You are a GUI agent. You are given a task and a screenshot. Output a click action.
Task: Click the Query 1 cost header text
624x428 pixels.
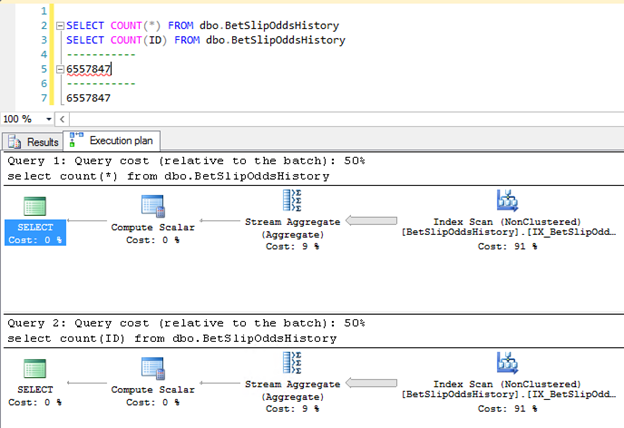point(186,161)
